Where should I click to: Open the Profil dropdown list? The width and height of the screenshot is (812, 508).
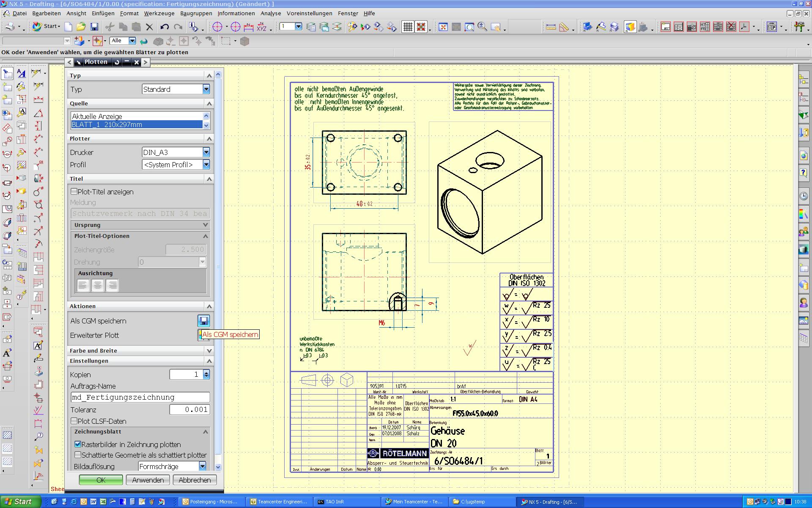click(x=206, y=165)
